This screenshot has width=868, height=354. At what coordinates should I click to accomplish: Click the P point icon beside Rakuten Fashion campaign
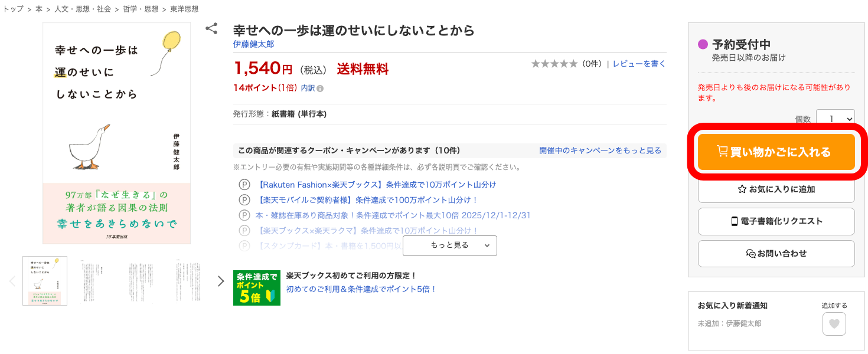[244, 184]
